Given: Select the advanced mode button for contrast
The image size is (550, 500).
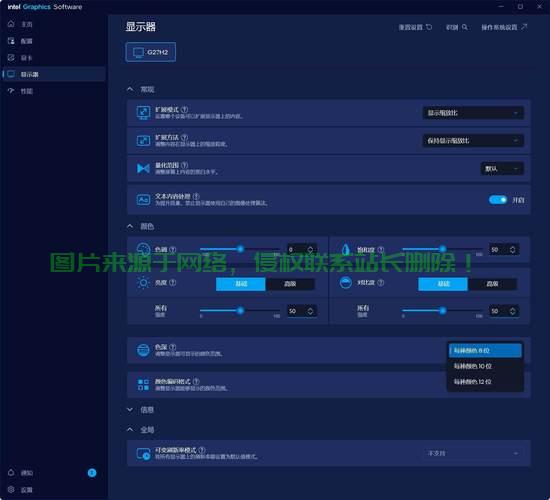Looking at the screenshot, I should click(492, 284).
